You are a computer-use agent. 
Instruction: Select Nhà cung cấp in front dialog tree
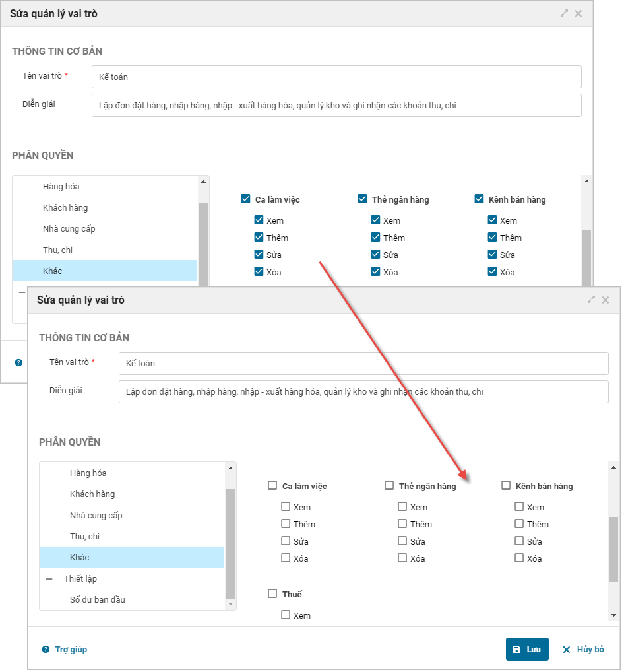(132, 515)
